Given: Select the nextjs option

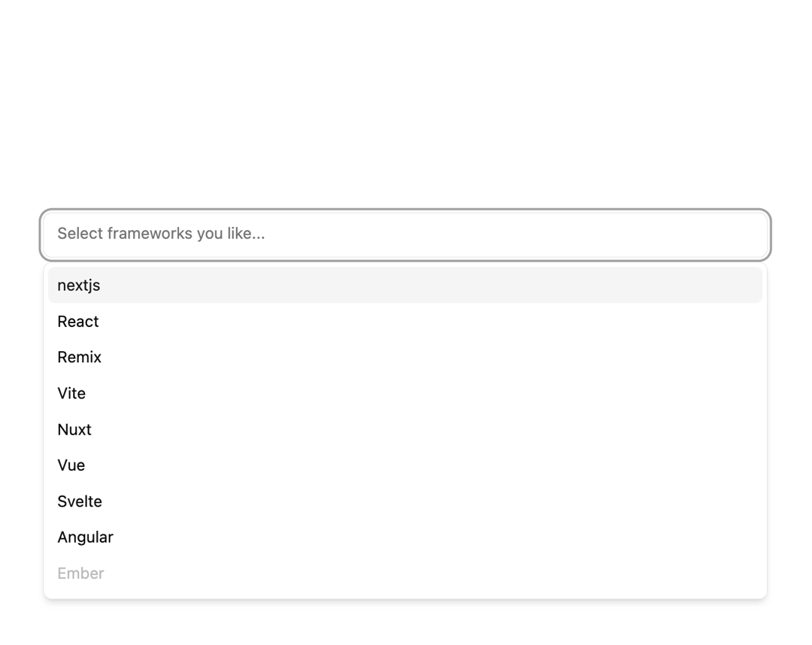Looking at the screenshot, I should (x=405, y=285).
